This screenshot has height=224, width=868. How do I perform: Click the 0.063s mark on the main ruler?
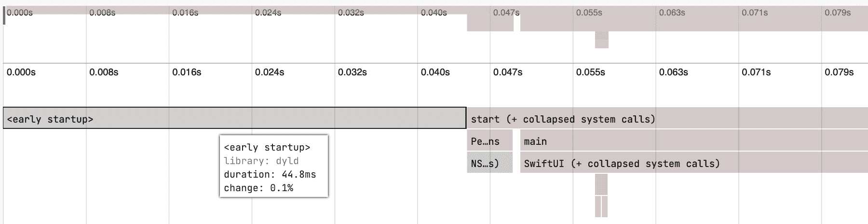(673, 72)
